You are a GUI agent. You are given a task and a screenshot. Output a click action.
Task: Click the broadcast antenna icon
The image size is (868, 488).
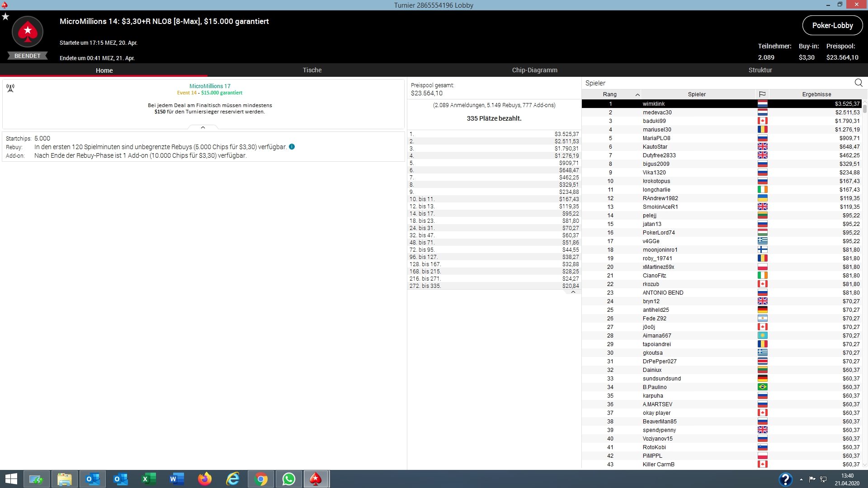pos(10,88)
